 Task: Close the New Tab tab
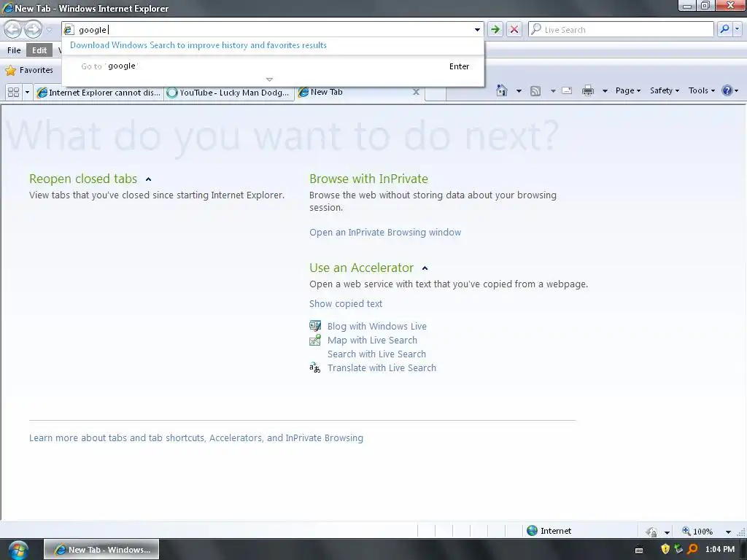(x=416, y=92)
